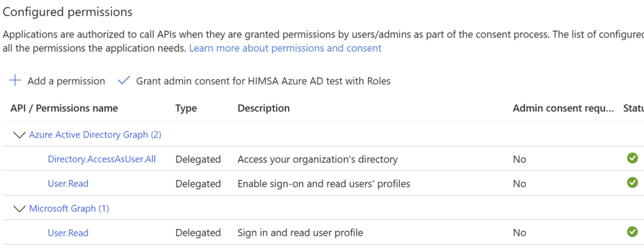Viewport: 644px width, 249px height.
Task: Click Delegated in Directory.AccessAsUser.All row
Action: [198, 159]
